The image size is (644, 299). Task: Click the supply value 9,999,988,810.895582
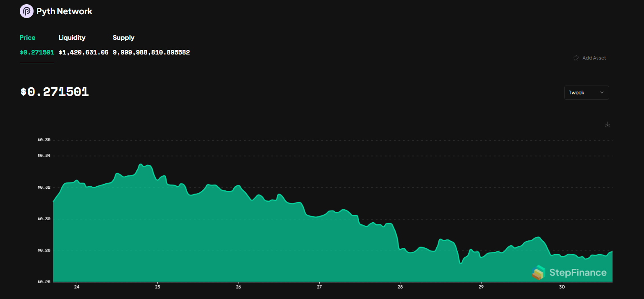[x=151, y=52]
